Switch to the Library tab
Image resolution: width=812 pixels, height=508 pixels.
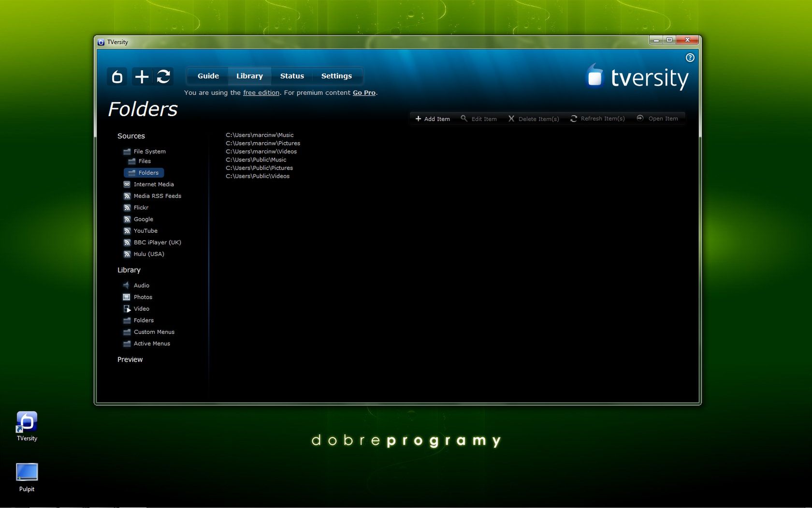(x=249, y=76)
